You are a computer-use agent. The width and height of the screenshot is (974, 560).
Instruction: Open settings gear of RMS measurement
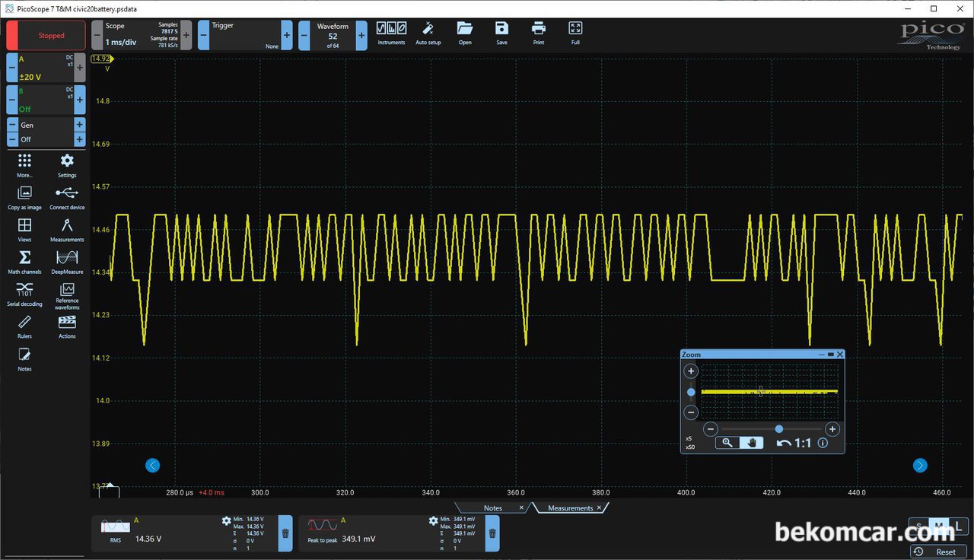(x=226, y=520)
